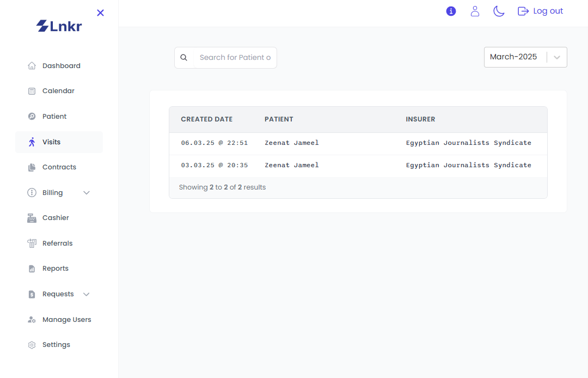The height and width of the screenshot is (378, 588).
Task: Click the INSURER column header
Action: [x=420, y=119]
